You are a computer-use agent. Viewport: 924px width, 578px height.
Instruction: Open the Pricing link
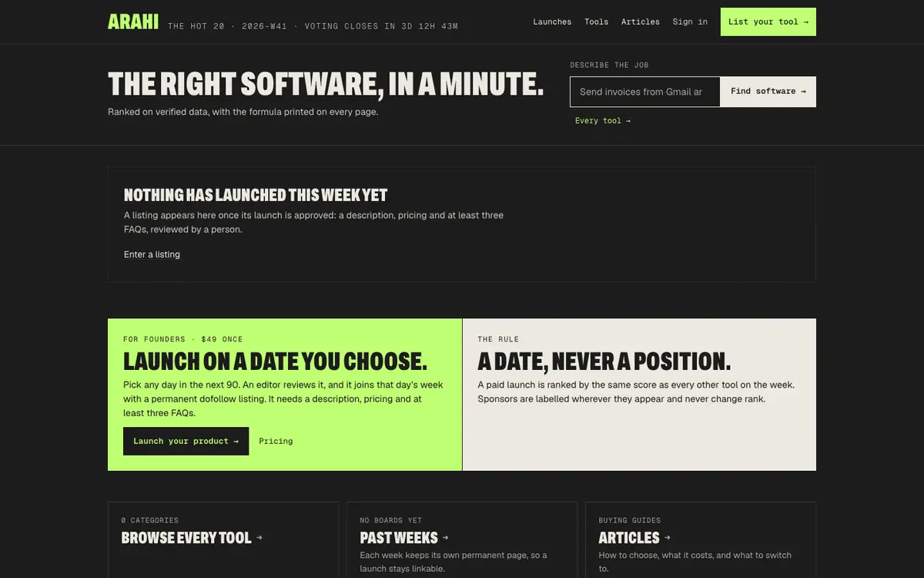pyautogui.click(x=276, y=442)
